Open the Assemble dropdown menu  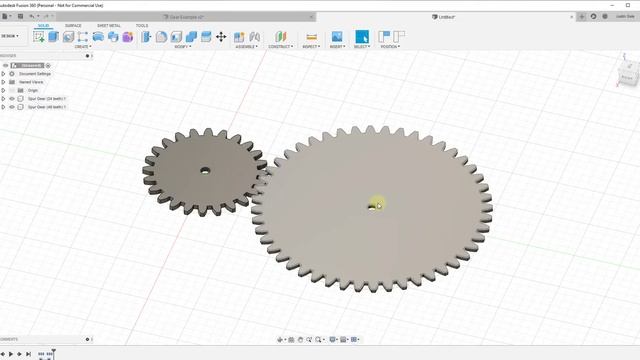[247, 47]
